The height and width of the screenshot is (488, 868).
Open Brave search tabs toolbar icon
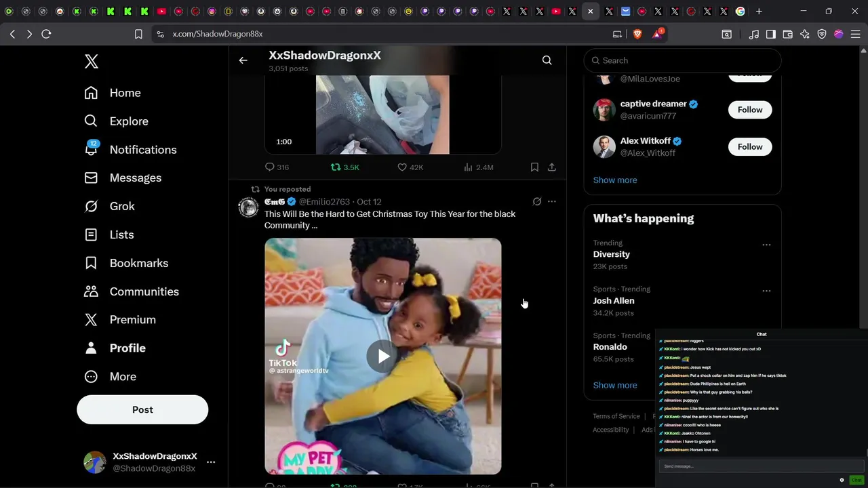tap(726, 34)
